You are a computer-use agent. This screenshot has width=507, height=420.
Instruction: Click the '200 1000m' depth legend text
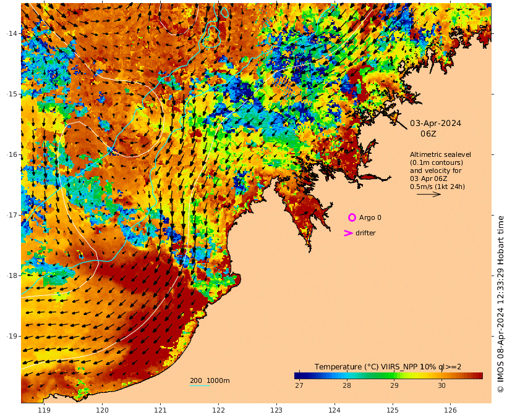click(210, 380)
